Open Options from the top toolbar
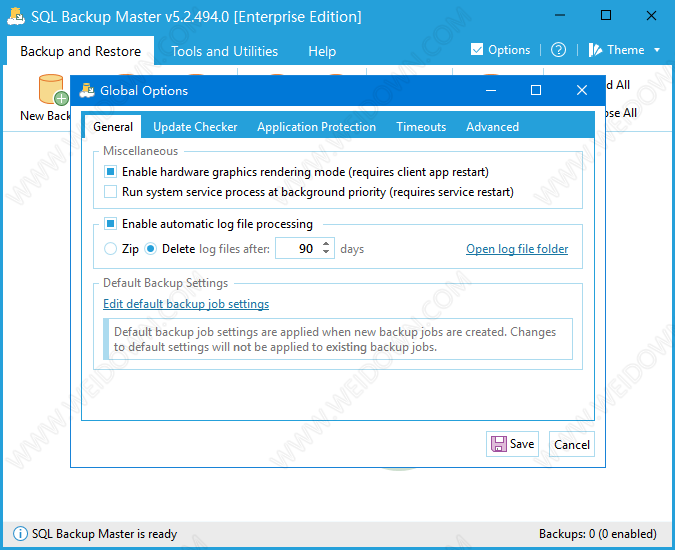675x550 pixels. point(500,50)
